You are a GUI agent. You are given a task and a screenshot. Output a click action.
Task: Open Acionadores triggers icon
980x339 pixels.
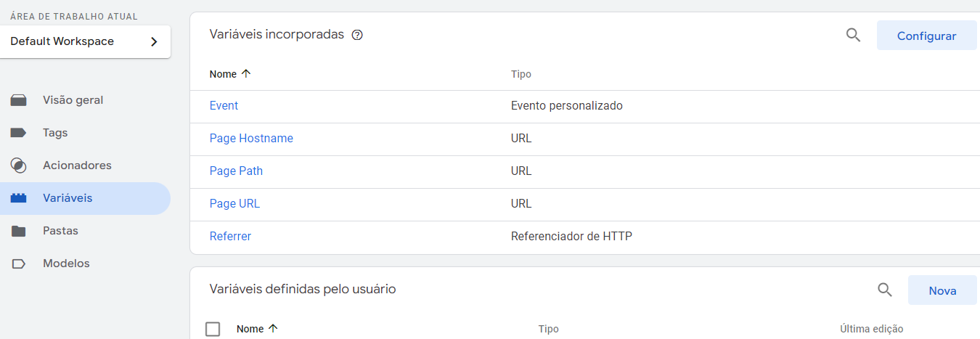tap(19, 166)
